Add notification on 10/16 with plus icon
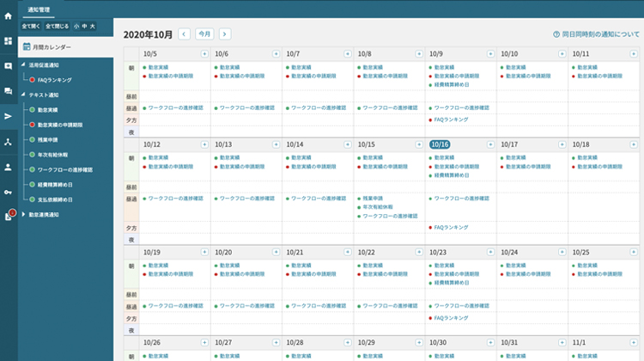Image resolution: width=644 pixels, height=361 pixels. (x=490, y=144)
